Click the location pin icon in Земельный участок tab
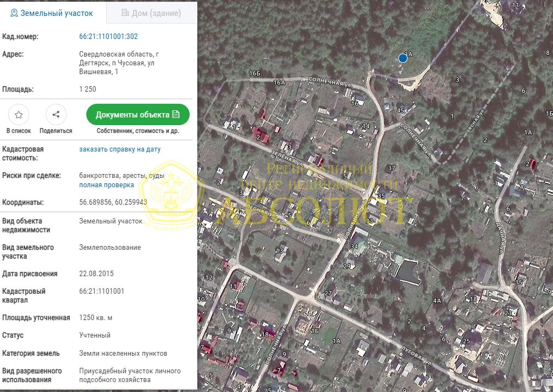Screen dimensions: 553x392 [x=14, y=13]
